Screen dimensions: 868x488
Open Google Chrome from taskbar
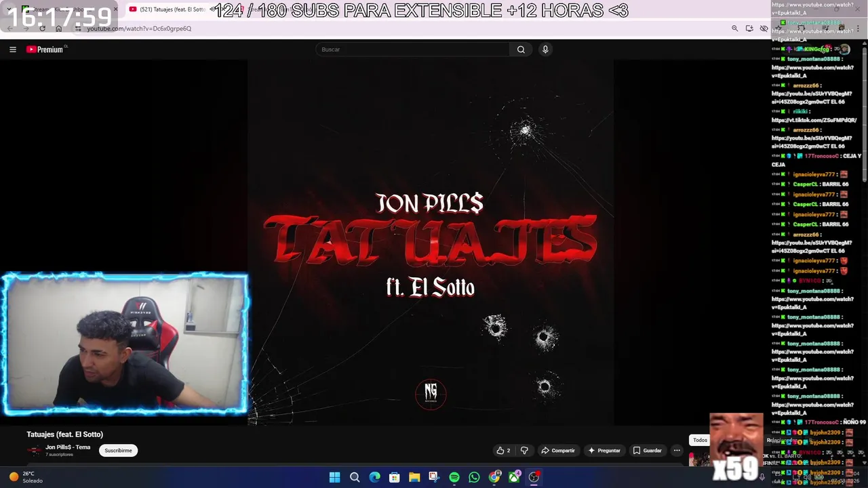point(494,477)
